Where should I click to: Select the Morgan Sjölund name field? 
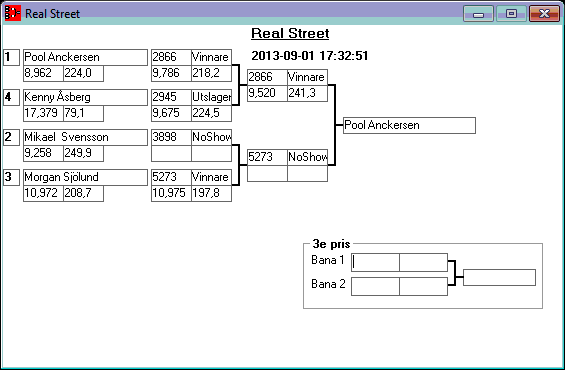pos(85,177)
